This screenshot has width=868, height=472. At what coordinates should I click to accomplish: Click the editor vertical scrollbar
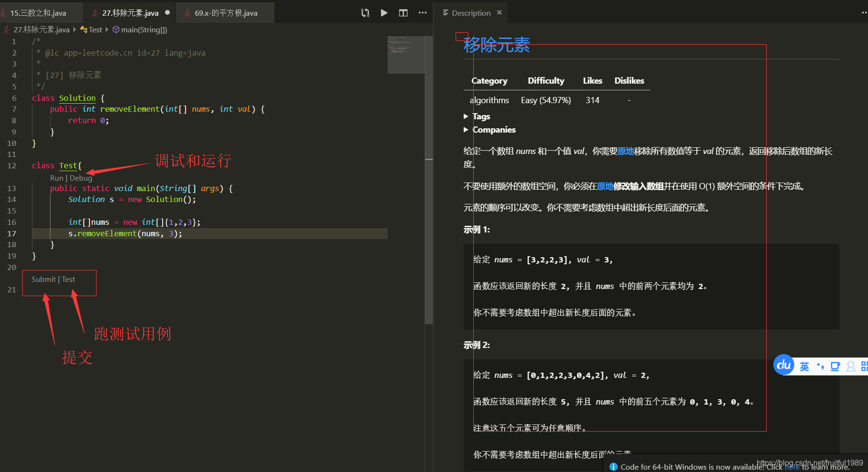pos(429,180)
